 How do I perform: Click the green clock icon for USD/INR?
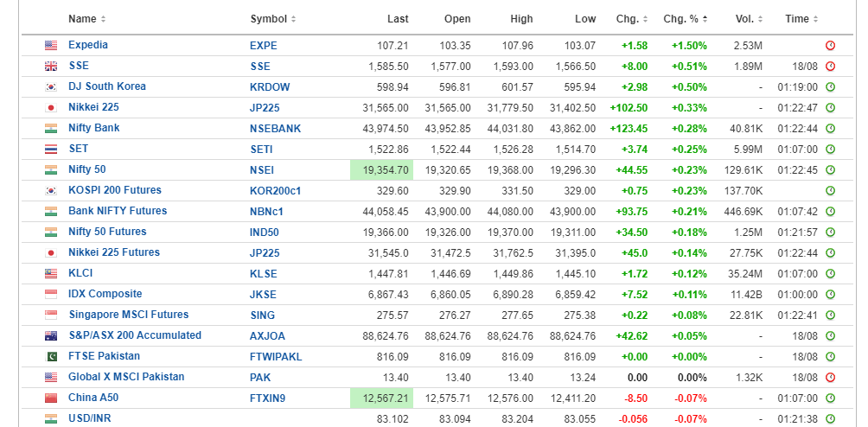coord(830,419)
